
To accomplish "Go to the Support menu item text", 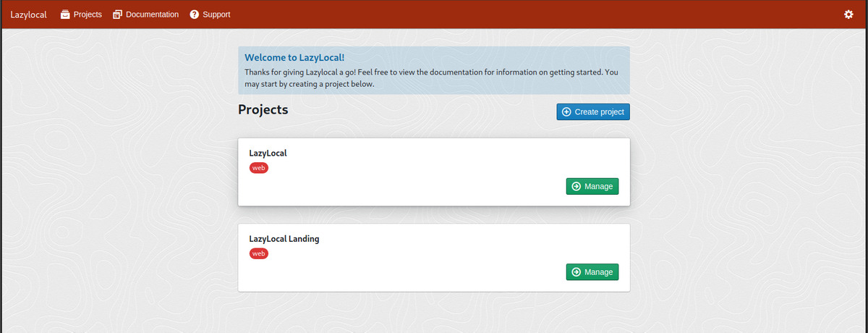I will [216, 14].
